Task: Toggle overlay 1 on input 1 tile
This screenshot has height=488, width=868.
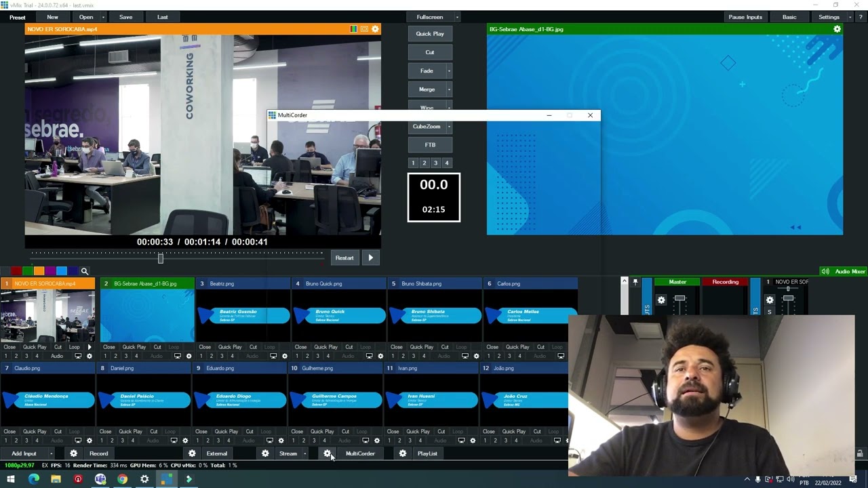Action: 6,356
